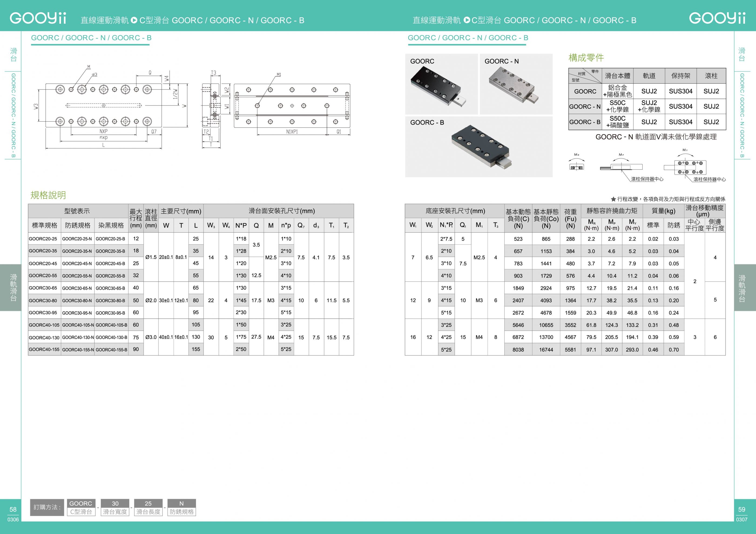This screenshot has width=756, height=534.
Task: Click the 30±0.1 width cell
Action: 166,300
